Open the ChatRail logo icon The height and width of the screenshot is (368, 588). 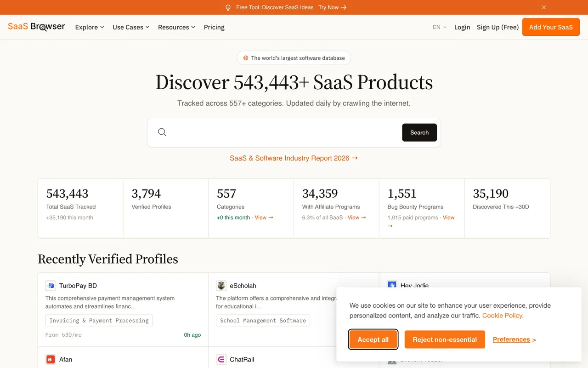[x=221, y=359]
